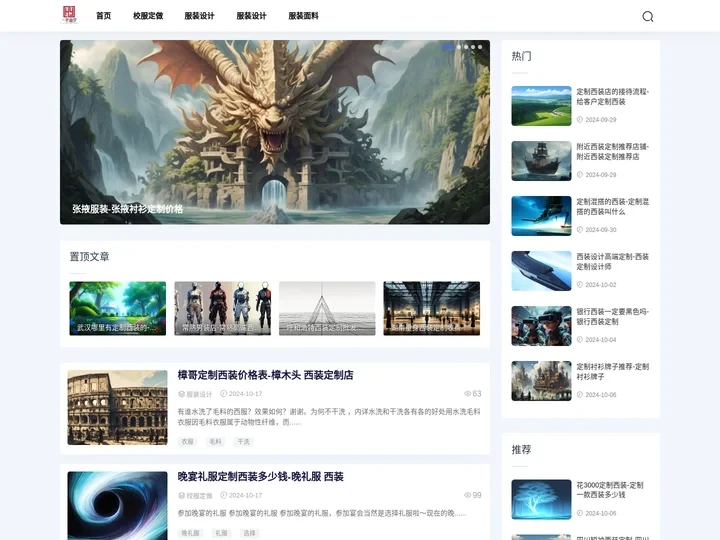Click the 服装设计 category under first article
Screen dimensions: 720x540
click(199, 394)
